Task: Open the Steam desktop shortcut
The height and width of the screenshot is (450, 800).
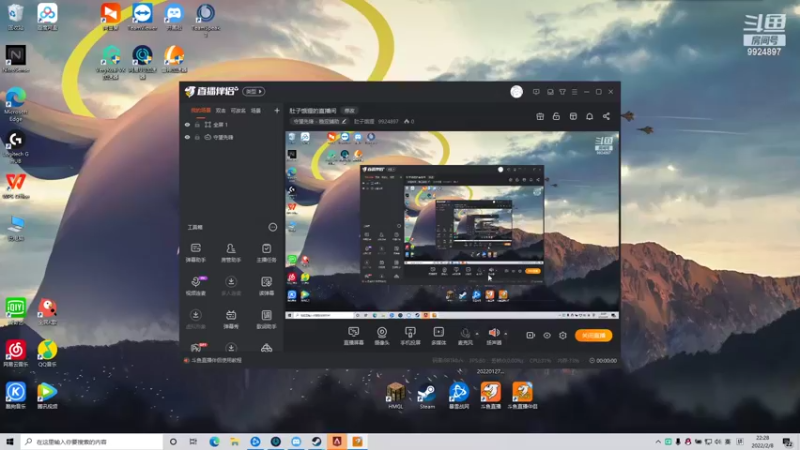Action: tap(427, 396)
